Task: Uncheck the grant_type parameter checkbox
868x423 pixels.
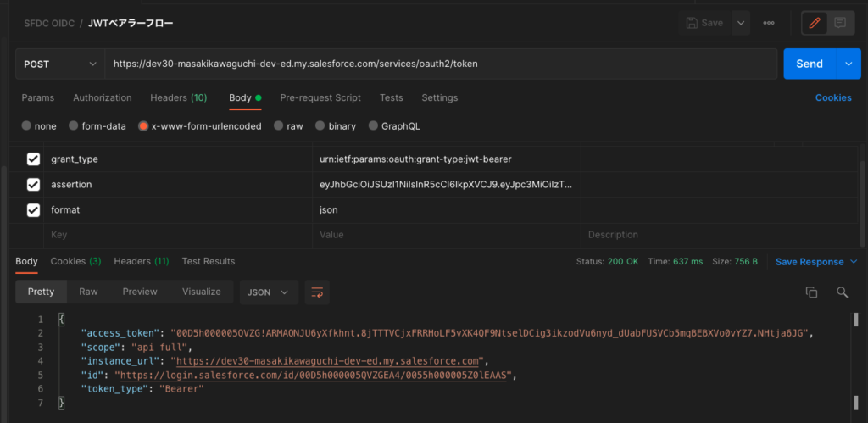Action: coord(34,159)
